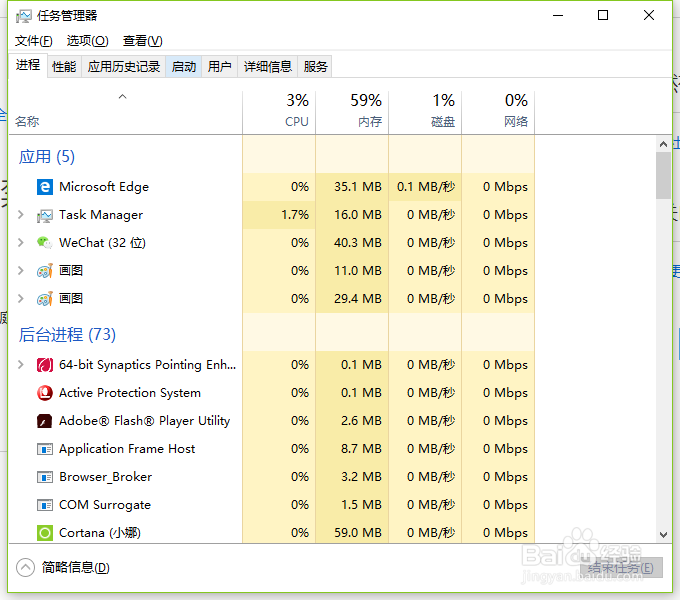Select the Cortana (小娜) name
The width and height of the screenshot is (680, 600).
coord(100,533)
